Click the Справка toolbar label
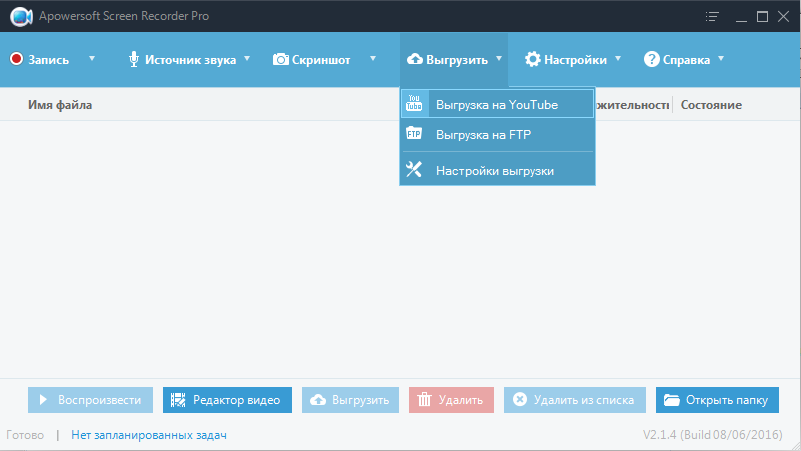Screen dimensions: 801x451 [x=686, y=60]
